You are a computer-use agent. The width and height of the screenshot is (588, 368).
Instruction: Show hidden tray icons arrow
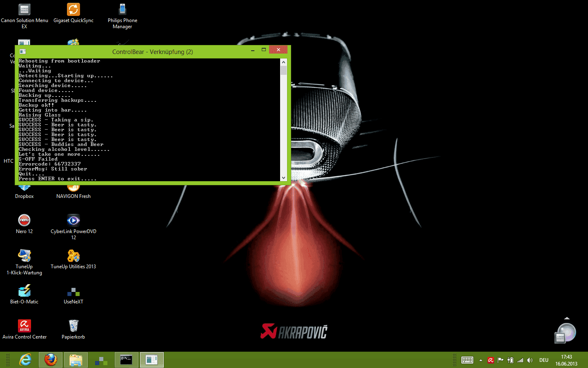pos(481,360)
